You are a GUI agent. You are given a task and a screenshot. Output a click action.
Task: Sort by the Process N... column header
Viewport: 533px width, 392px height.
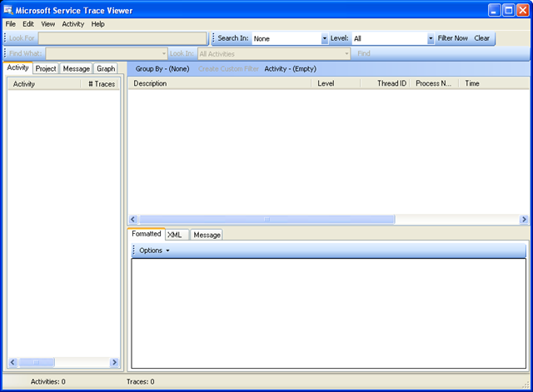point(434,83)
